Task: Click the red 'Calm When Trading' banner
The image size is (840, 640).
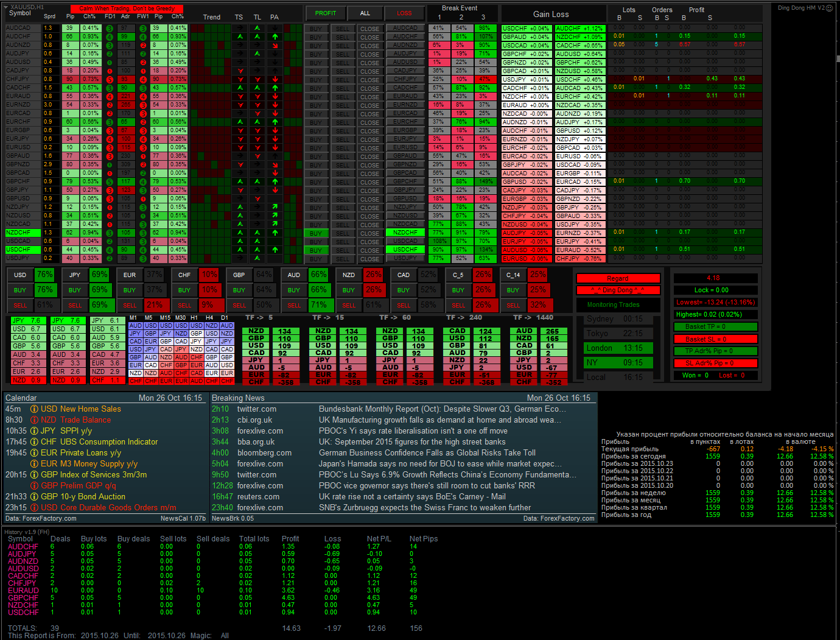Action: coord(127,9)
